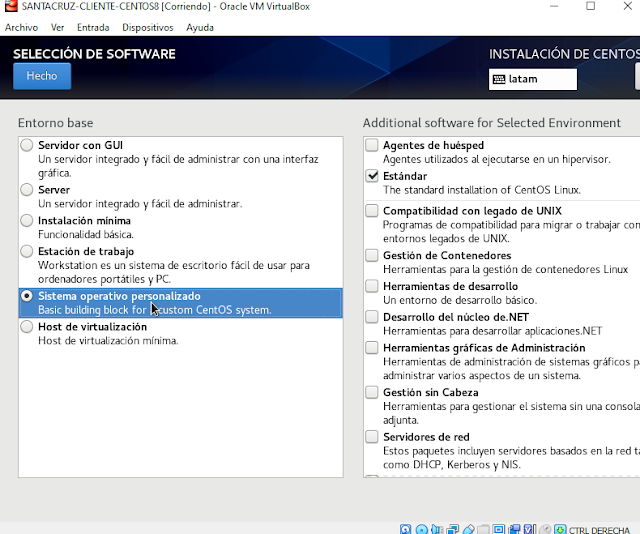640x534 pixels.
Task: Click description 'Funcionalidad básica.'
Action: coord(86,234)
